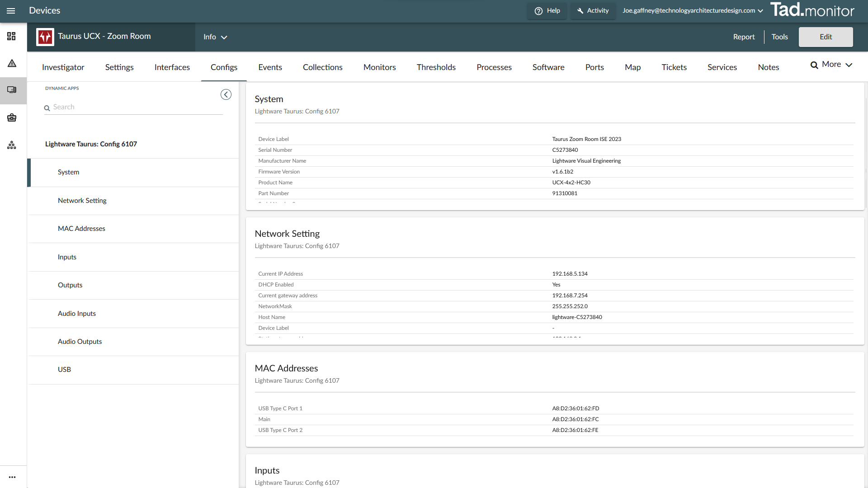The height and width of the screenshot is (488, 868).
Task: Open the Events alert triangle sidebar icon
Action: pyautogui.click(x=12, y=63)
